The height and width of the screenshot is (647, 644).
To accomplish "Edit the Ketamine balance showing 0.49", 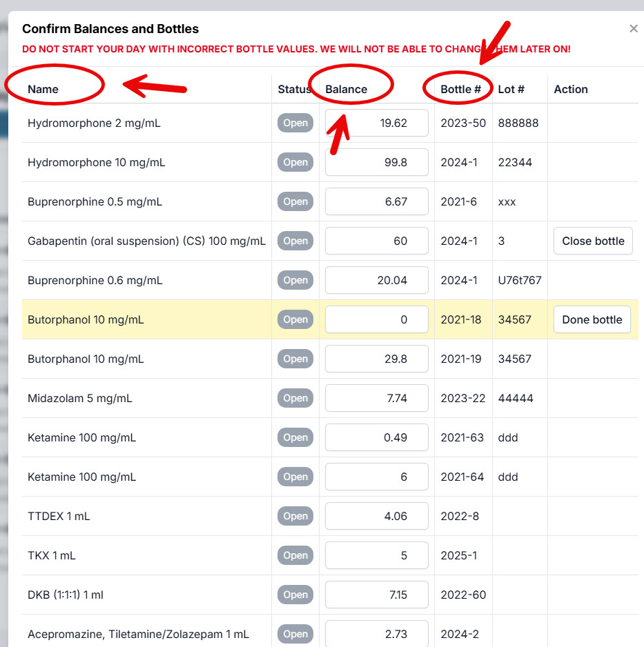I will 376,438.
